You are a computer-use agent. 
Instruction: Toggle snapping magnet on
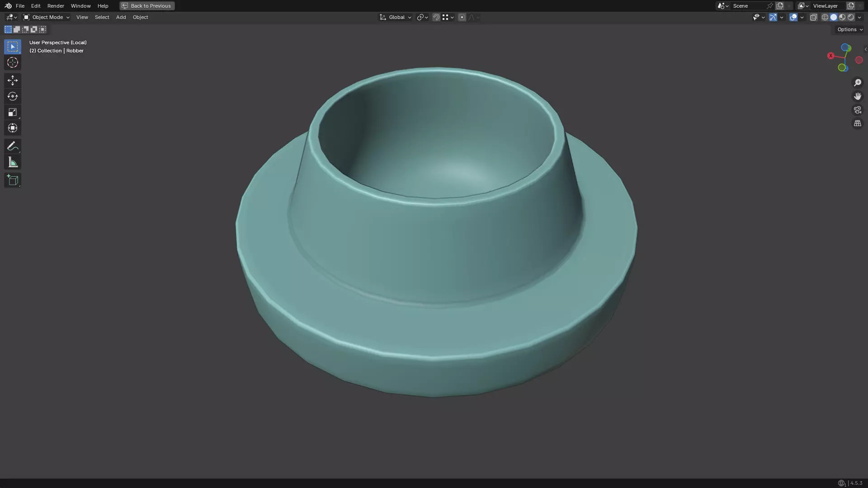[436, 17]
